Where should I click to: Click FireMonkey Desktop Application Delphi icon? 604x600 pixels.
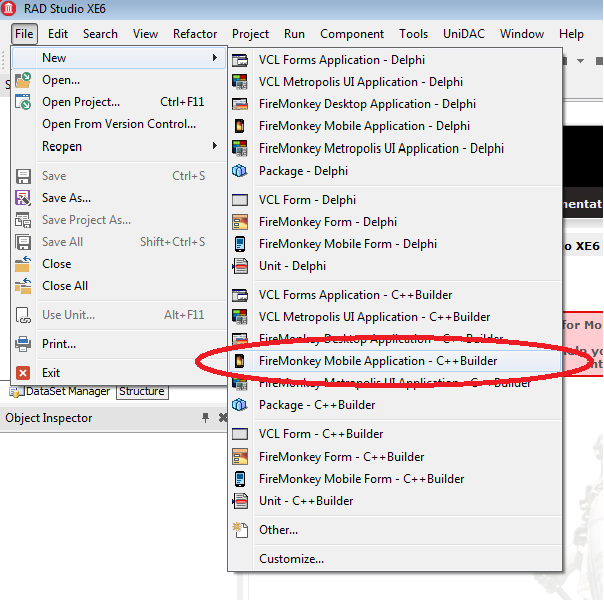pos(240,104)
